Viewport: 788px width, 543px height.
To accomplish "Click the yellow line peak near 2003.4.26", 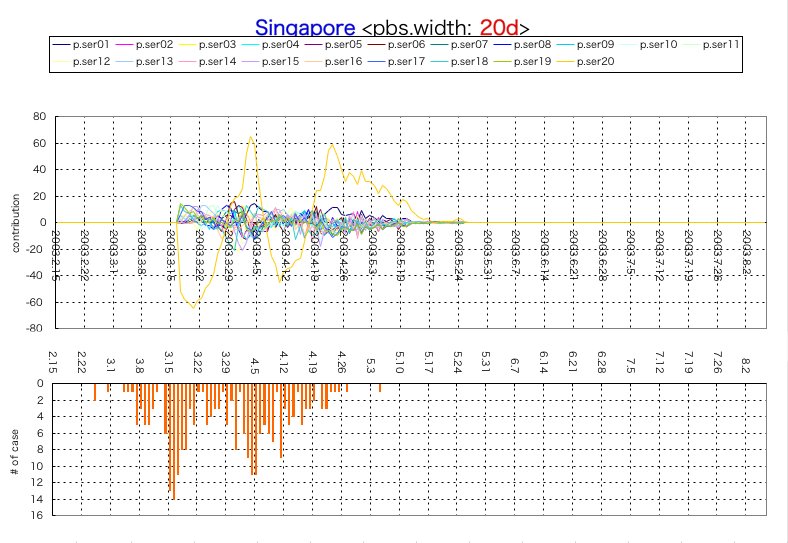I will pos(332,145).
